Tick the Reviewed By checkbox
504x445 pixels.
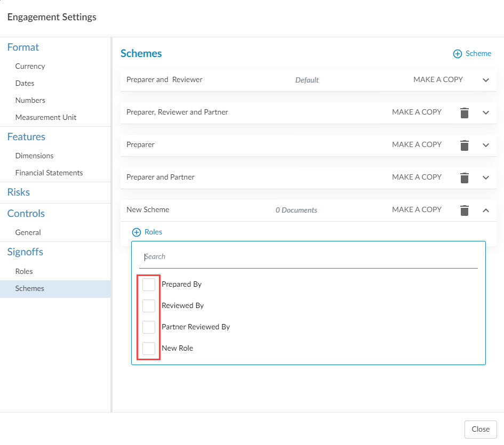pos(149,306)
